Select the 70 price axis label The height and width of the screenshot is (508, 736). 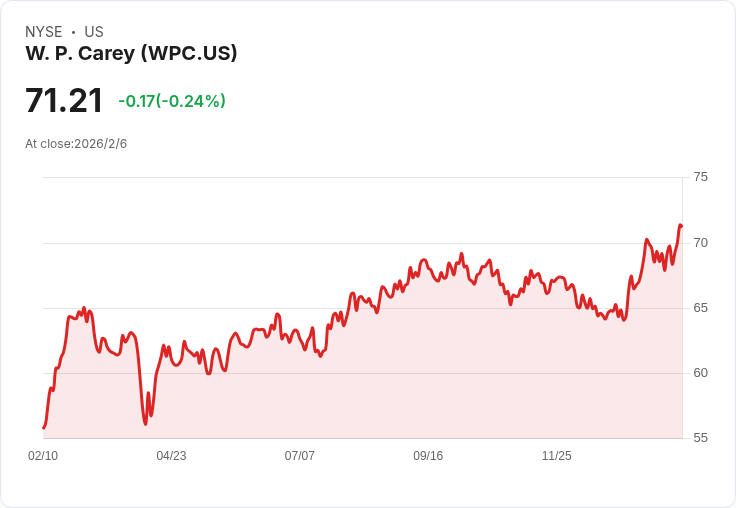point(700,243)
